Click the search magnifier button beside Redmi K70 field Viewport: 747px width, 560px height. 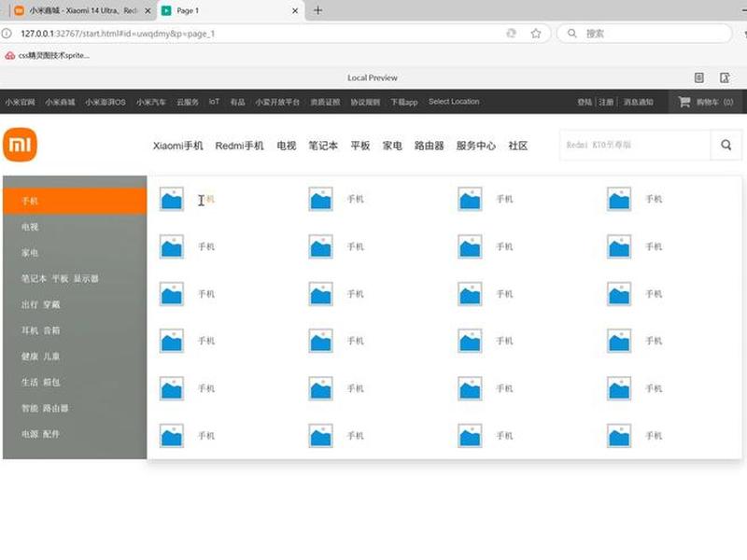pyautogui.click(x=726, y=145)
